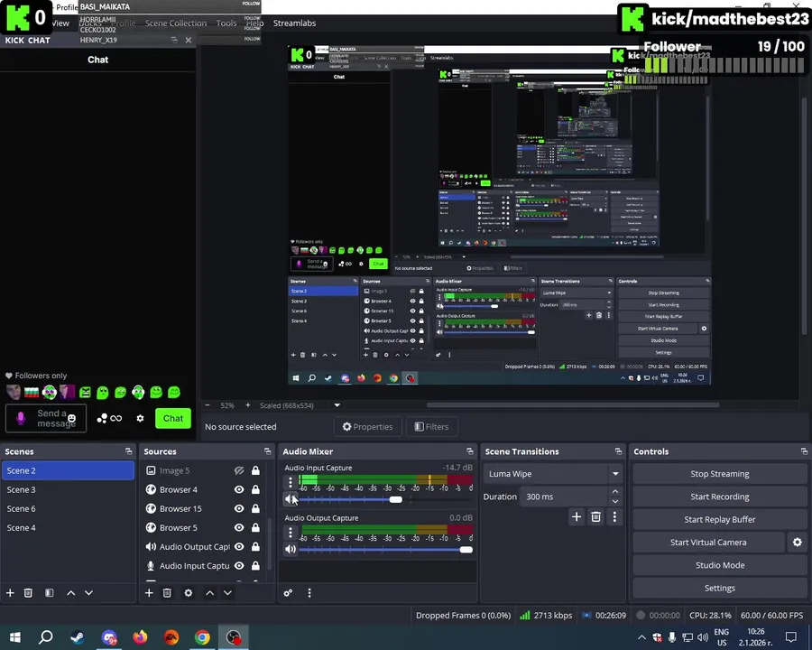Enter Studio Mode
Viewport: 812px width, 650px height.
pyautogui.click(x=719, y=565)
